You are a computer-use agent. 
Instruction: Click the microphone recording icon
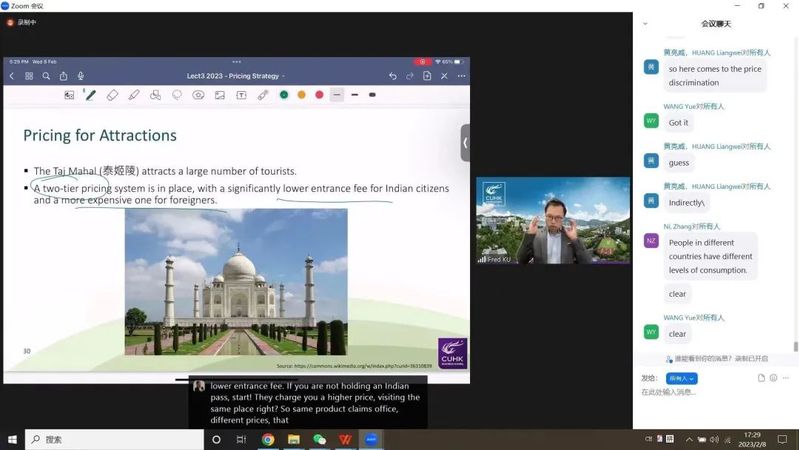point(81,76)
